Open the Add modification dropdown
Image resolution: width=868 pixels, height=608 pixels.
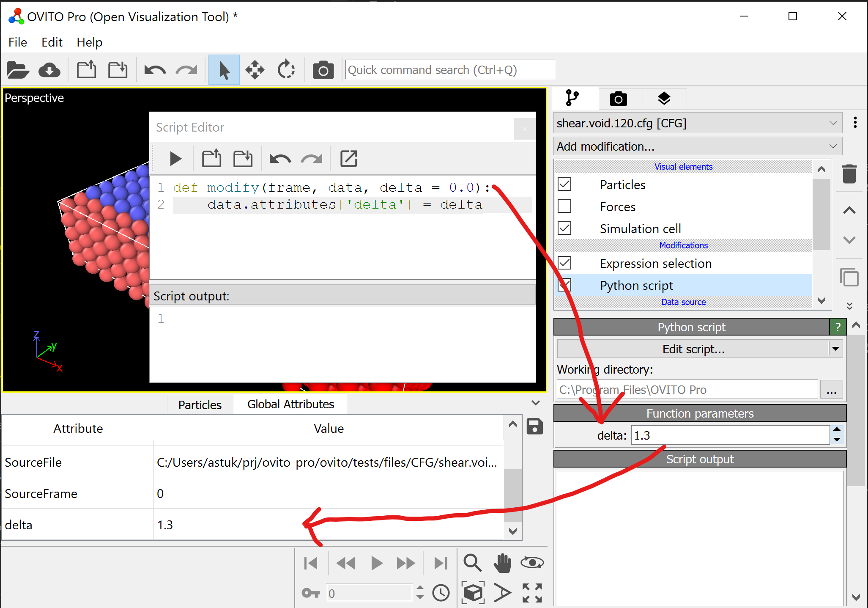698,146
